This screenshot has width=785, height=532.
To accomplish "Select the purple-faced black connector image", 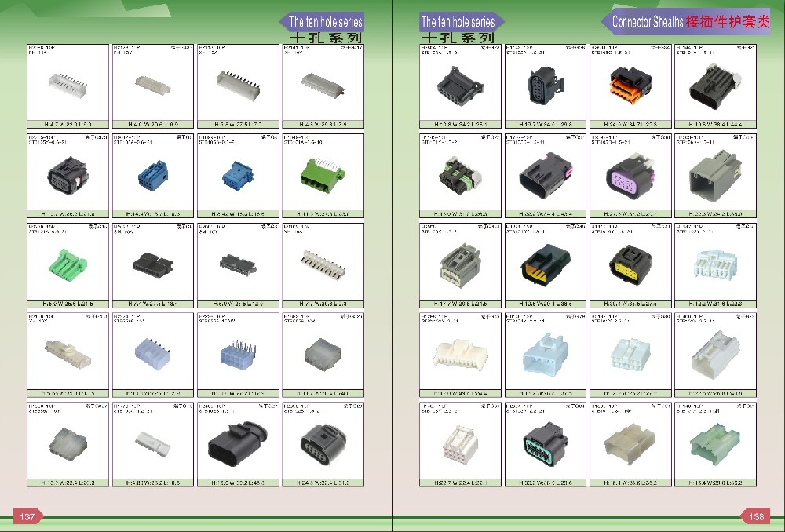I will click(x=630, y=177).
